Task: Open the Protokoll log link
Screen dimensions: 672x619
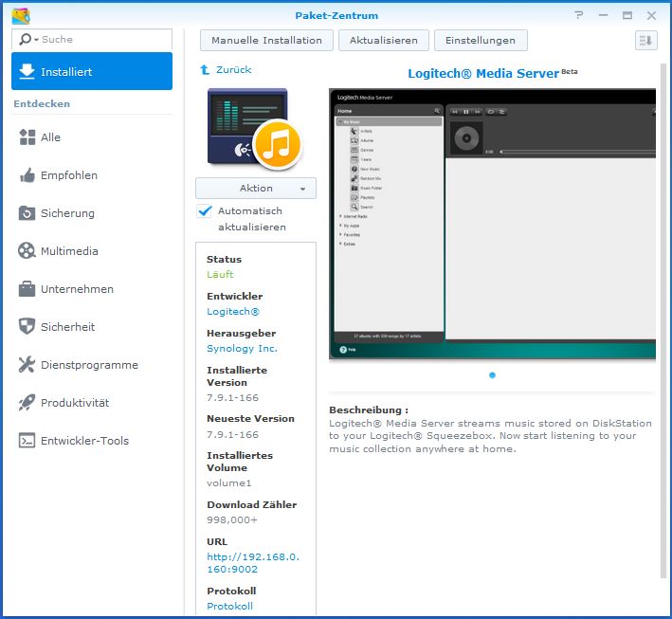Action: 229,606
